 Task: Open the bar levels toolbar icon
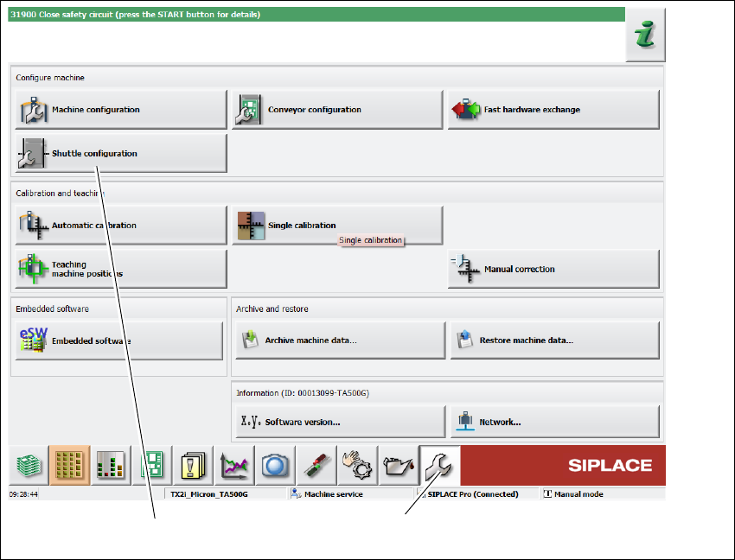pyautogui.click(x=111, y=465)
